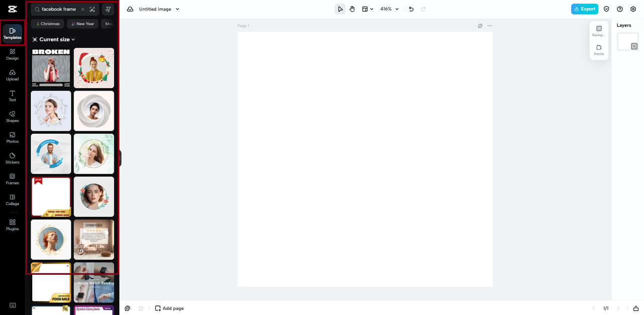
Task: Select the Christmas category tag
Action: pos(47,24)
